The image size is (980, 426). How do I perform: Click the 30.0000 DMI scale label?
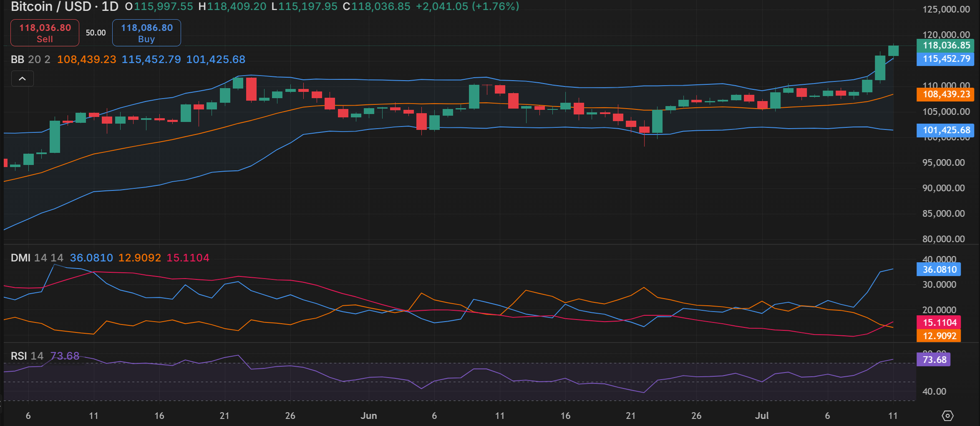click(x=939, y=284)
